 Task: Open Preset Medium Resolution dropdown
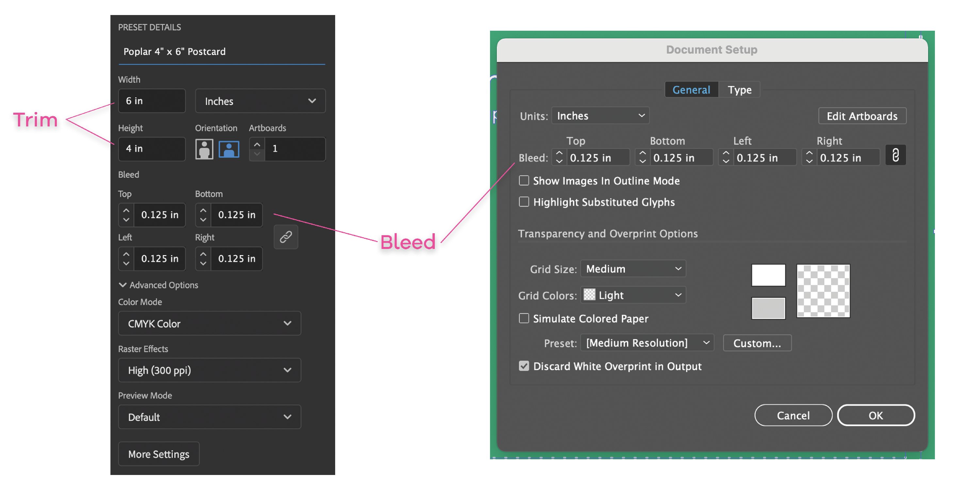647,343
